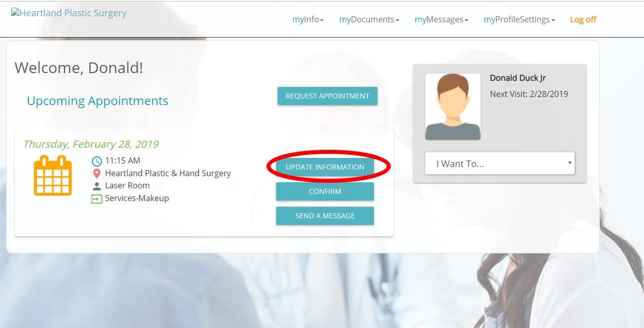This screenshot has height=328, width=644.
Task: Click the clock icon beside 11:15 AM
Action: 96,161
